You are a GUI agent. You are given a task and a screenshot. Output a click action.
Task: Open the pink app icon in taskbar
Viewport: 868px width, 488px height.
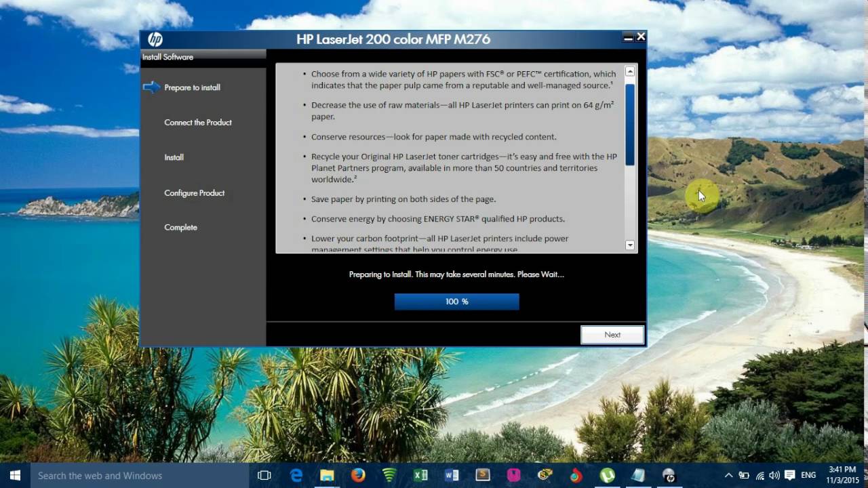[x=514, y=476]
